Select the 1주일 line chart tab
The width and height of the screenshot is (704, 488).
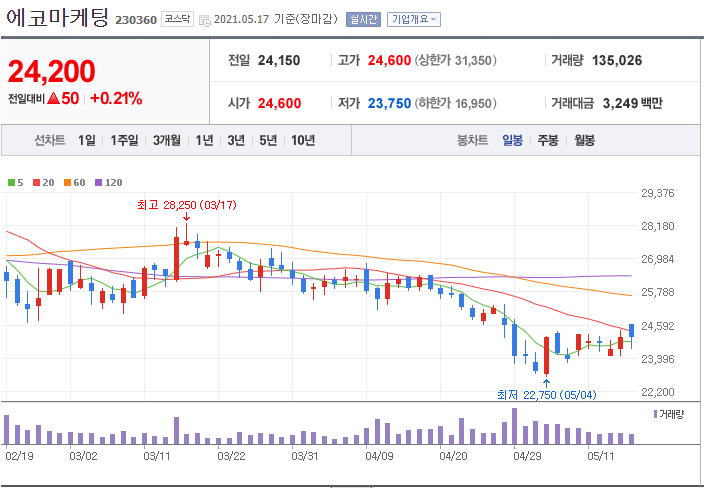124,141
